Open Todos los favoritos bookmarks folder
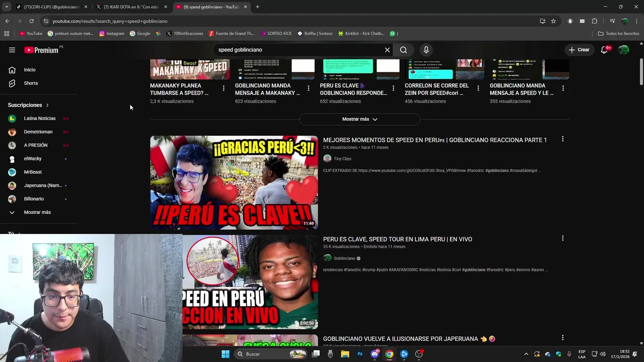The width and height of the screenshot is (644, 362). point(618,34)
